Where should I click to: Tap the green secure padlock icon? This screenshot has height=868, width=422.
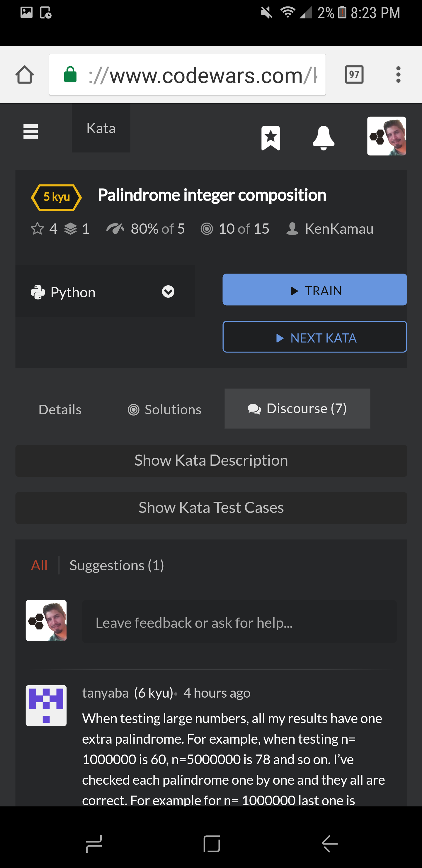click(70, 74)
